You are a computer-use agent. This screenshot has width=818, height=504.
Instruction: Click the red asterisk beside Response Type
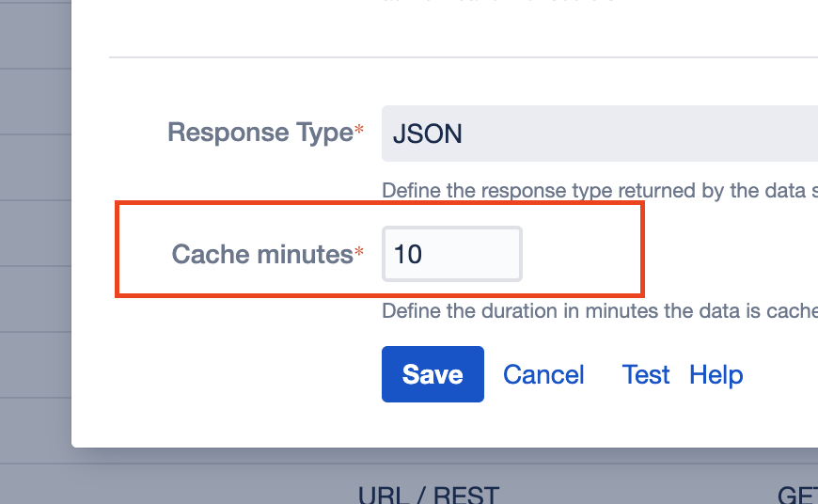click(359, 133)
